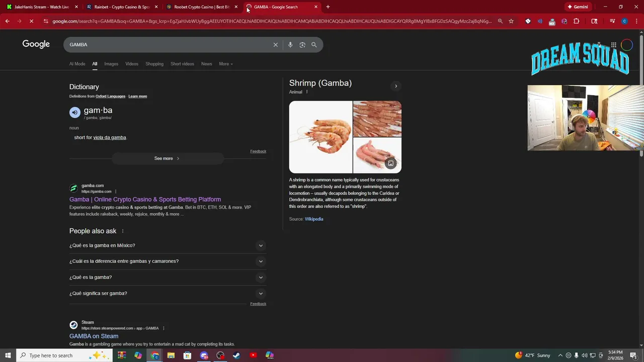Open Wikipedia source link

[314, 219]
